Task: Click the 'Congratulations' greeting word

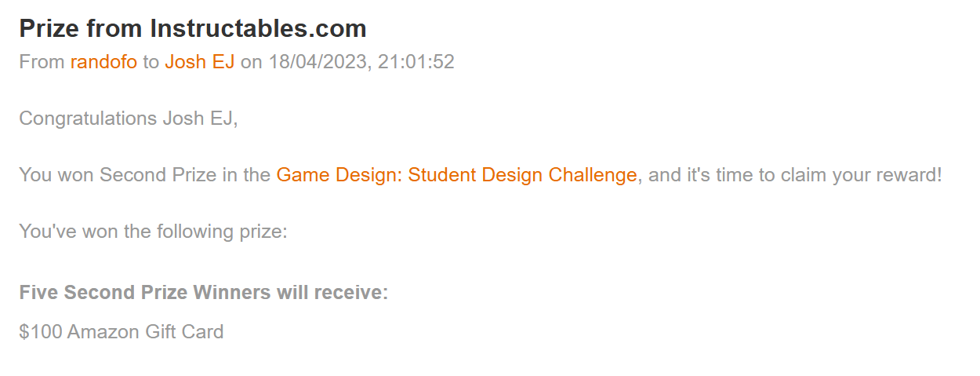Action: [88, 119]
